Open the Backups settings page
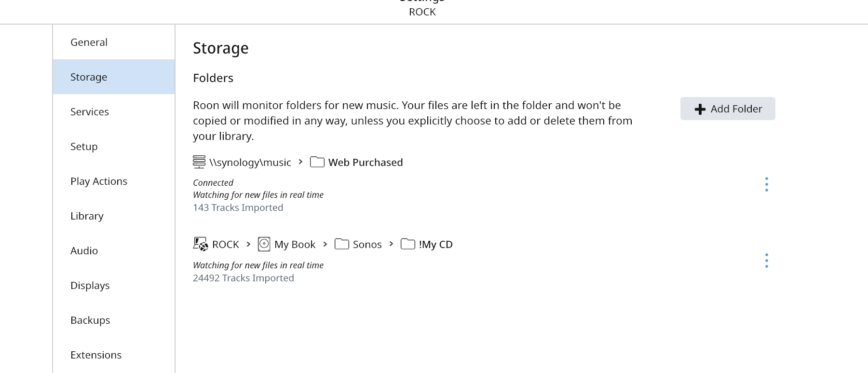The width and height of the screenshot is (868, 373). click(90, 320)
